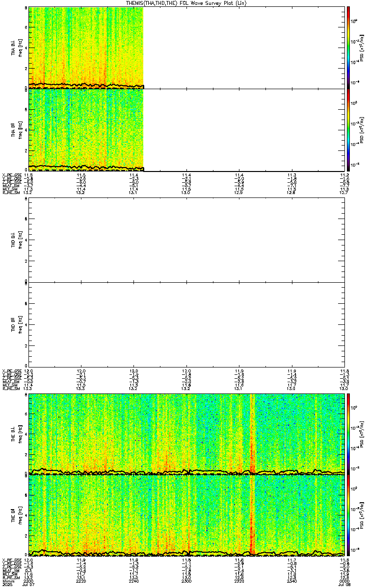Select the THE B-parallel spectrogram panel
This screenshot has width=368, height=588.
186,516
